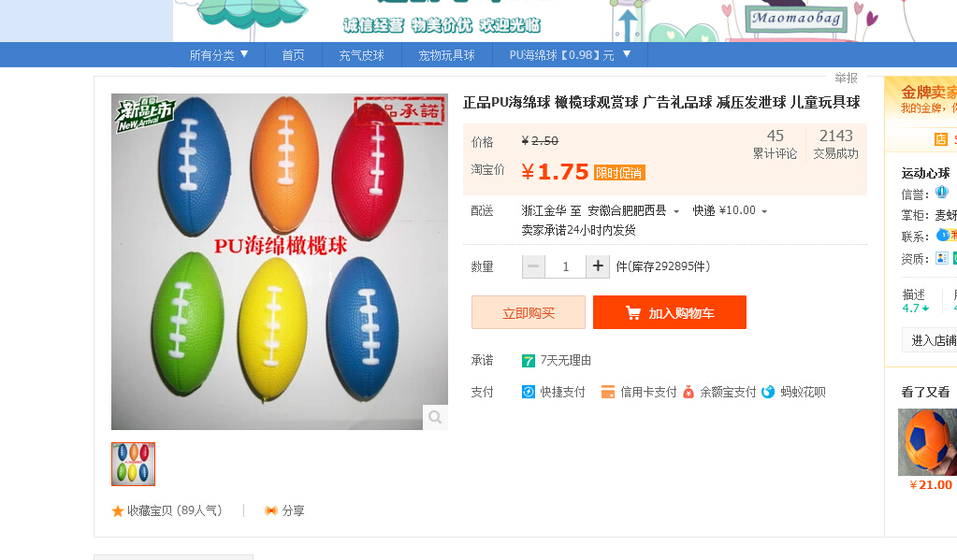The height and width of the screenshot is (560, 957).
Task: Click the magnifier icon on product image
Action: tap(435, 417)
